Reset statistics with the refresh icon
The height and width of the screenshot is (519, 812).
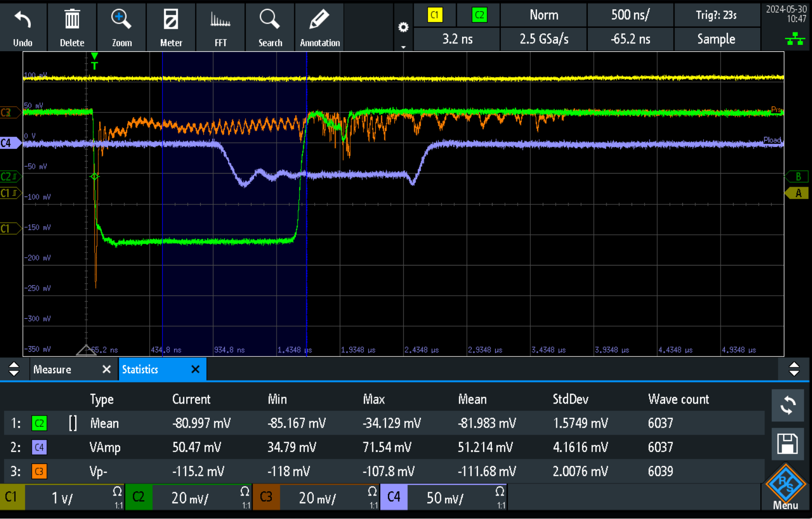click(787, 406)
